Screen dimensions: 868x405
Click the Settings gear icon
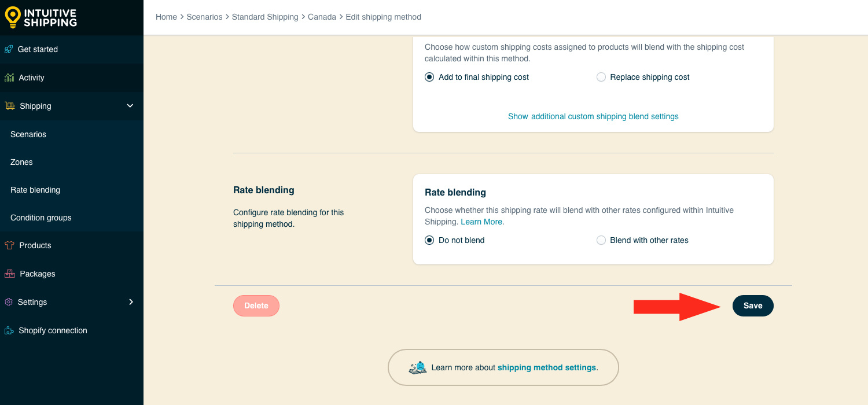tap(9, 302)
